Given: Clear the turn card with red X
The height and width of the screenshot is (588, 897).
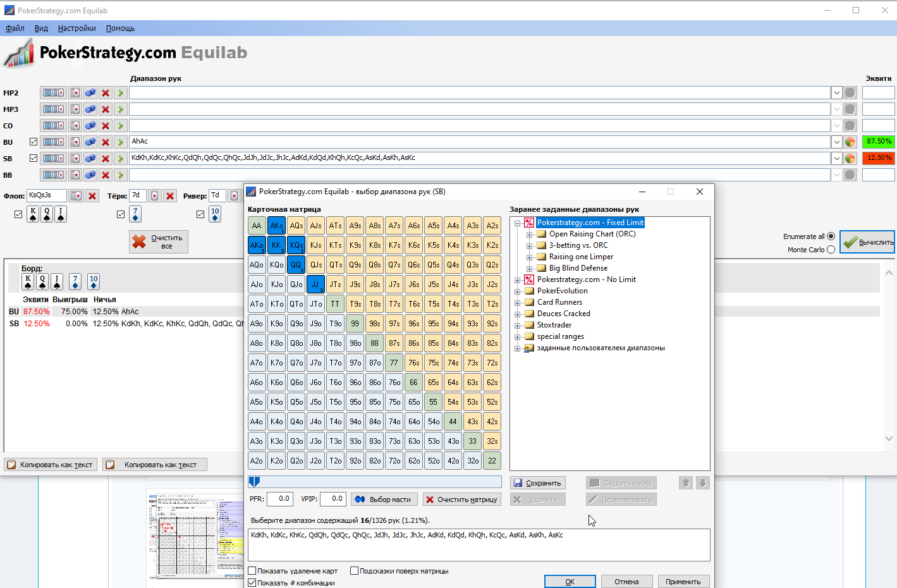Looking at the screenshot, I should coord(169,196).
